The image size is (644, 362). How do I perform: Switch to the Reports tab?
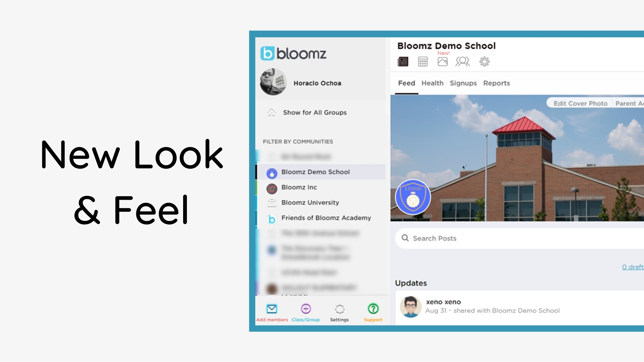coord(496,83)
